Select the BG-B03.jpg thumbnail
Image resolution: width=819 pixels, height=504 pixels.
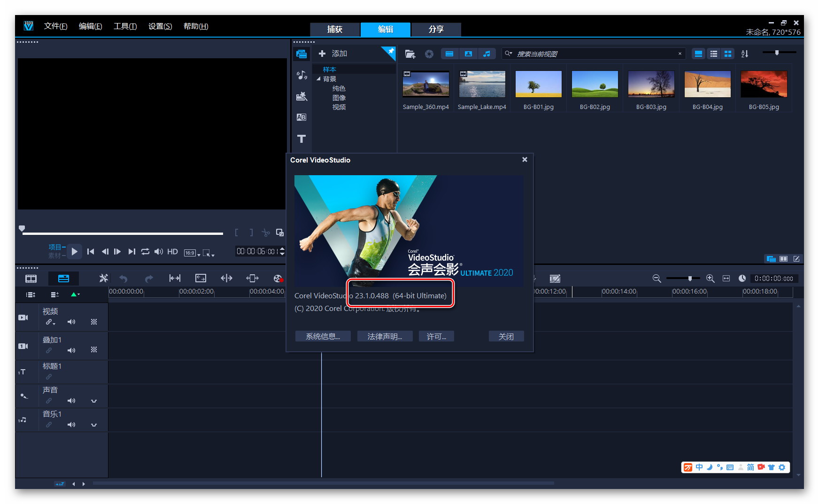coord(651,84)
